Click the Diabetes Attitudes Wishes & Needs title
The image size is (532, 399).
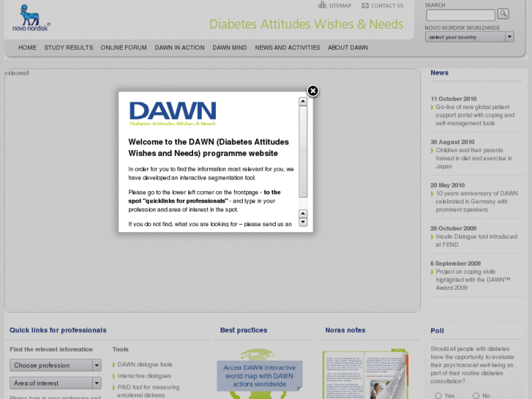point(306,24)
